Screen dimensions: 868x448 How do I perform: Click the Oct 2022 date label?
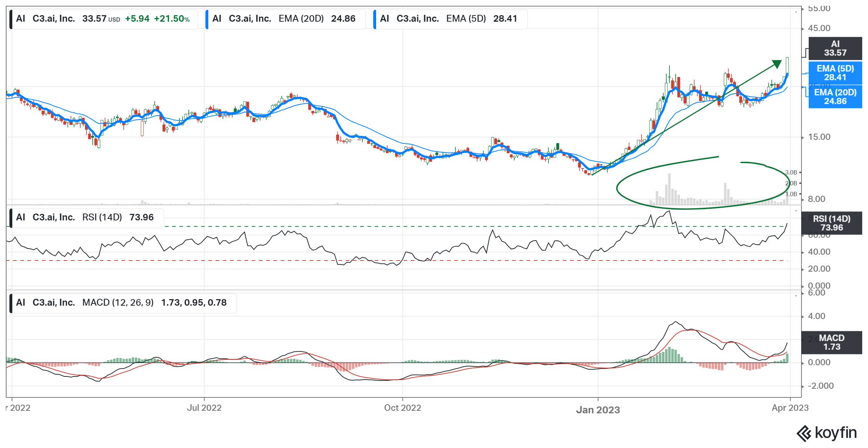403,408
